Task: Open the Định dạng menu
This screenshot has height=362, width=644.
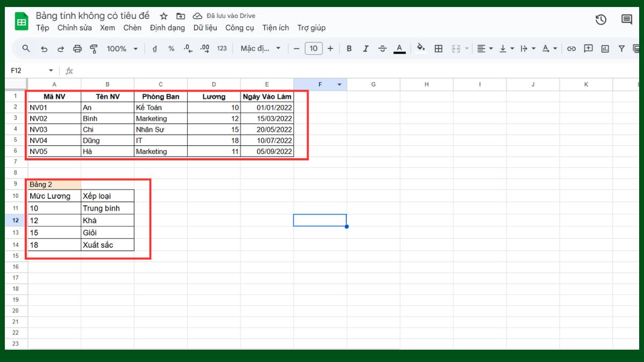Action: (x=167, y=27)
